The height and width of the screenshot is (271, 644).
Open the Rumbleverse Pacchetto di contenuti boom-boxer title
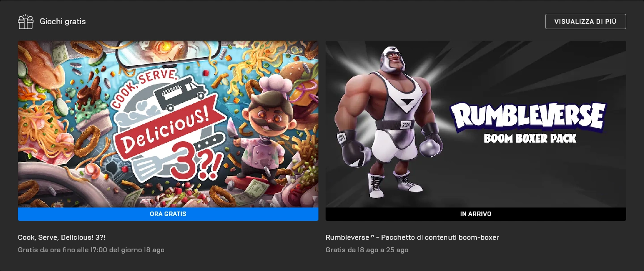[412, 237]
